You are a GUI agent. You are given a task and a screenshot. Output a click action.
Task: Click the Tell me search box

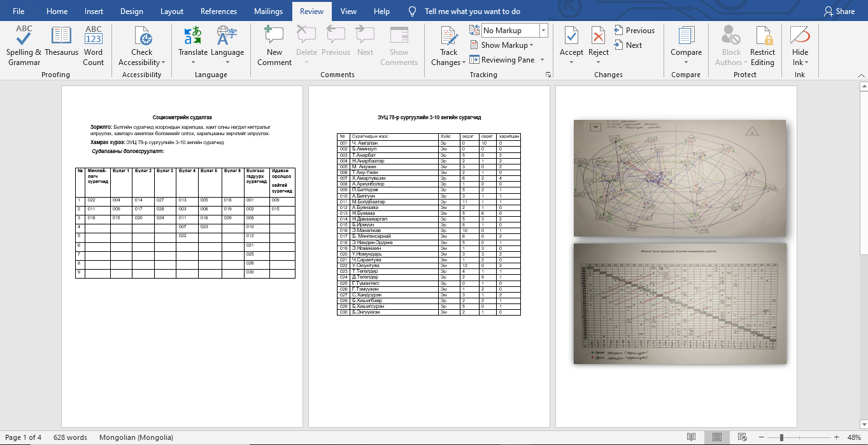472,11
